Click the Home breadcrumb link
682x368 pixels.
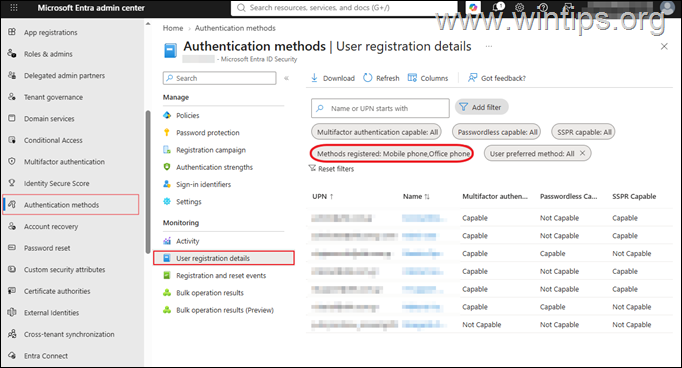click(x=173, y=28)
